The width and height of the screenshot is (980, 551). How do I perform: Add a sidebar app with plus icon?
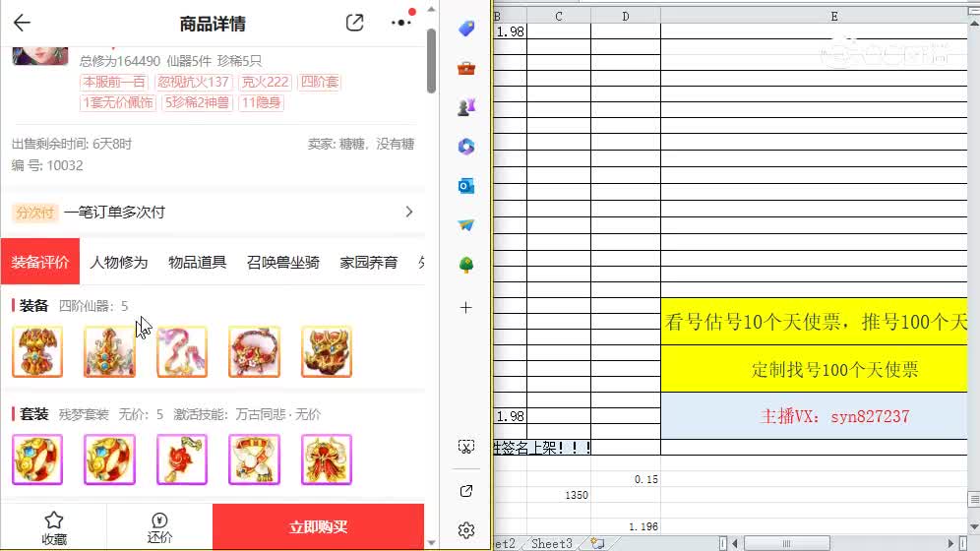[466, 307]
